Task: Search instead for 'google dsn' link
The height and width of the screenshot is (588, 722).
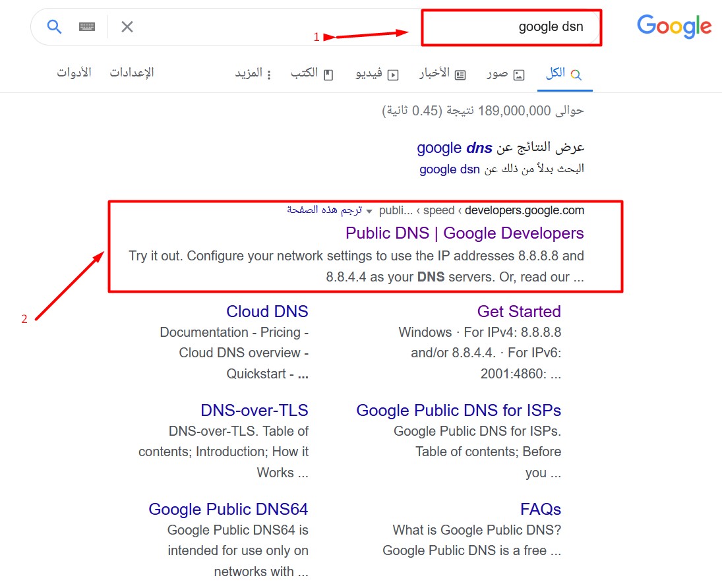Action: [450, 169]
